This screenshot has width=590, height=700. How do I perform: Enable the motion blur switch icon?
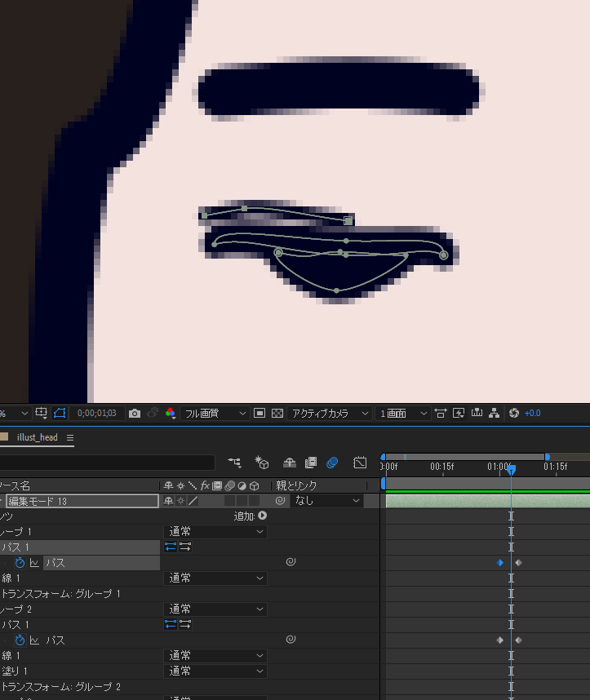pyautogui.click(x=331, y=463)
